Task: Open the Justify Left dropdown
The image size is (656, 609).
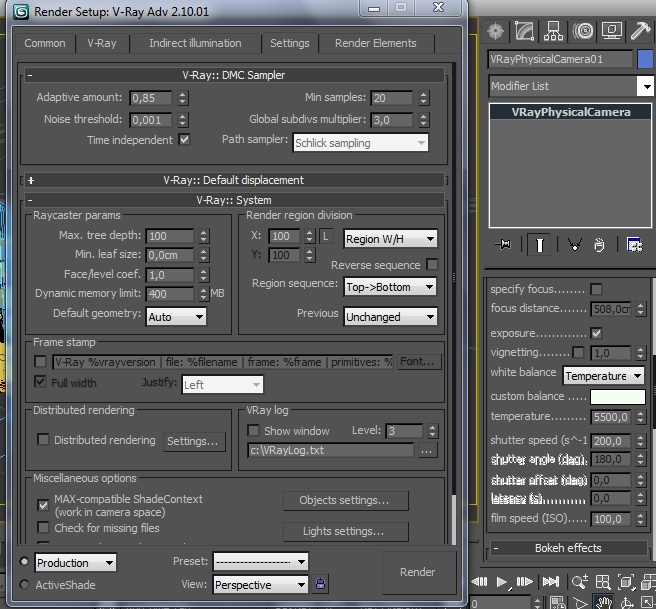Action: [223, 384]
